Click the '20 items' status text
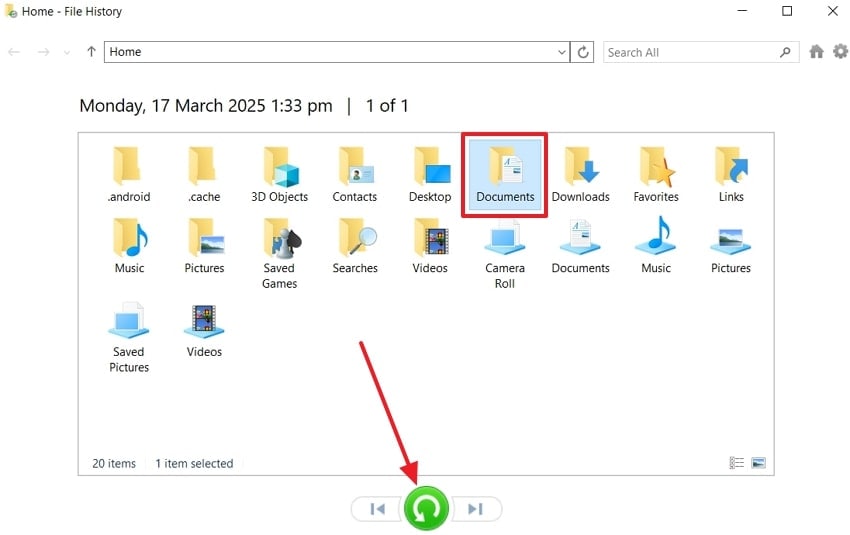Image resolution: width=850 pixels, height=535 pixels. click(114, 463)
